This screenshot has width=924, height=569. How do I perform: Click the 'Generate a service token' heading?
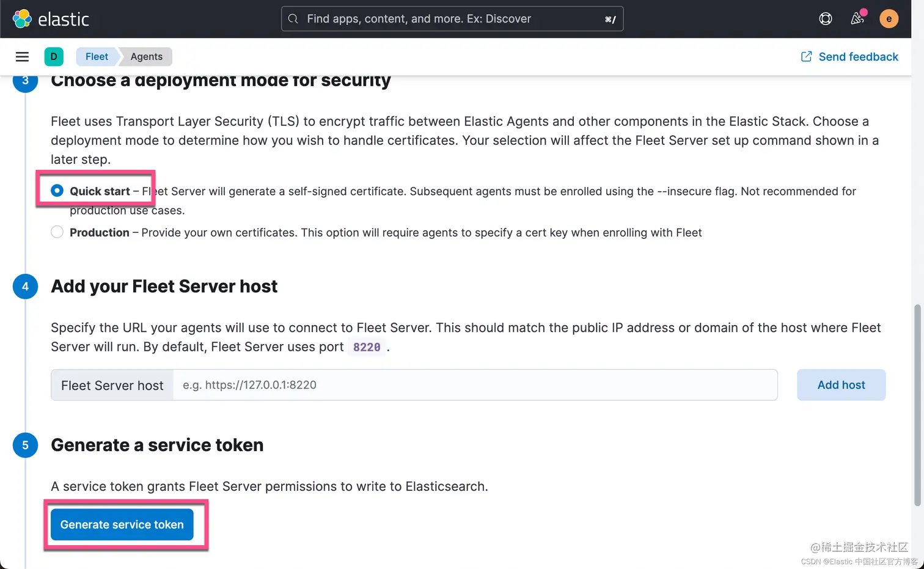click(x=157, y=445)
